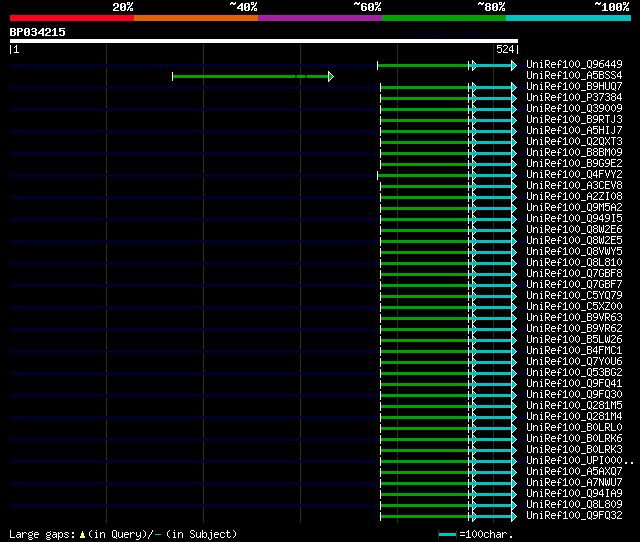Select the UniRef100_A2ZI08 label
The image size is (640, 542).
coord(574,196)
